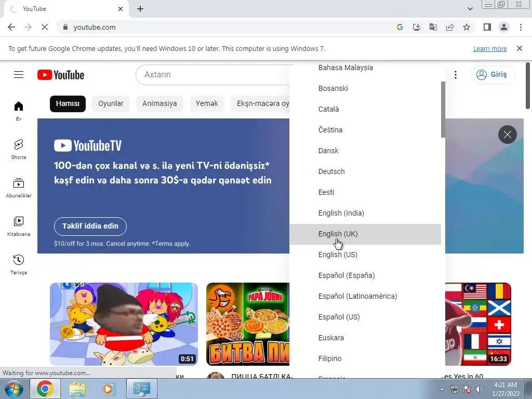Select Yemək filter chip
The image size is (532, 399).
207,103
